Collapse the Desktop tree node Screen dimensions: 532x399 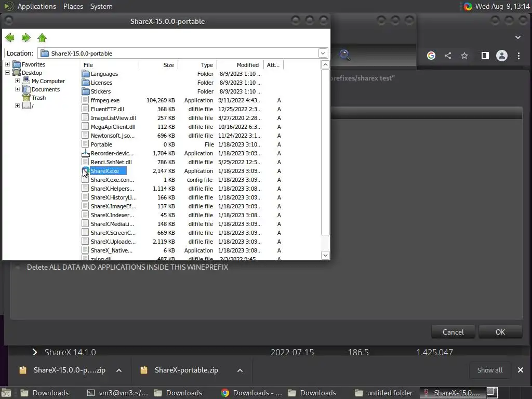[x=7, y=73]
